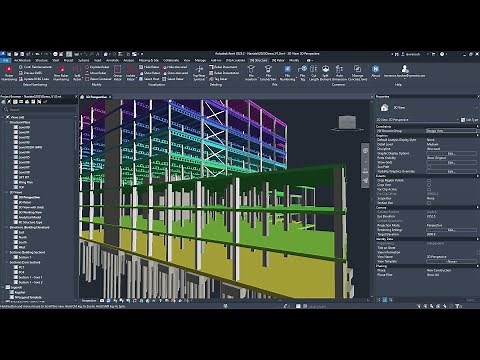The width and height of the screenshot is (480, 360).
Task: Click Edit for Visibility/Graphics Overrides
Action: pos(451,171)
